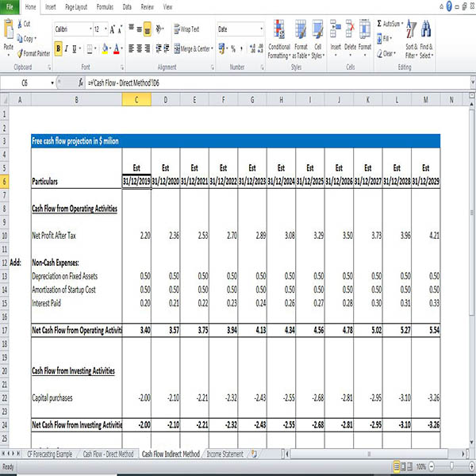Click the Insert Function fx icon
Image resolution: width=476 pixels, height=476 pixels.
81,83
